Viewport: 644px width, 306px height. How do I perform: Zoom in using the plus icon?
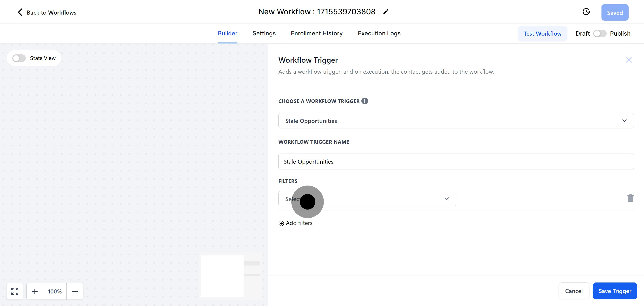[35, 291]
